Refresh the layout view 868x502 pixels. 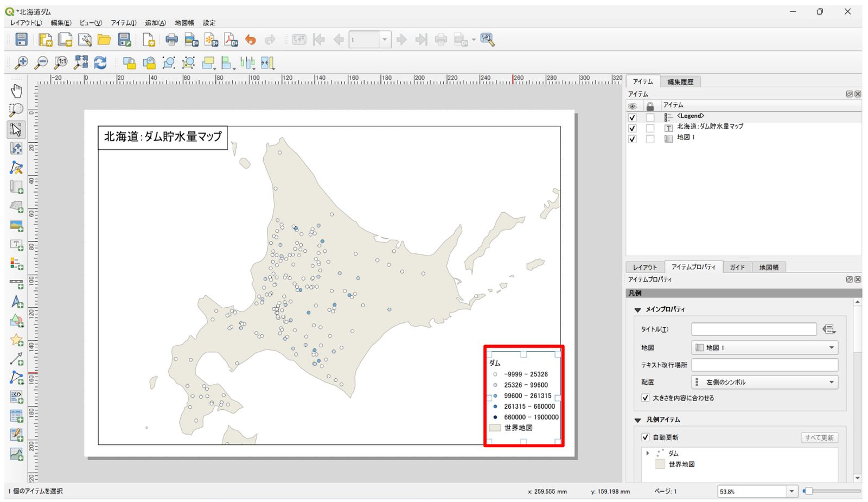(100, 62)
